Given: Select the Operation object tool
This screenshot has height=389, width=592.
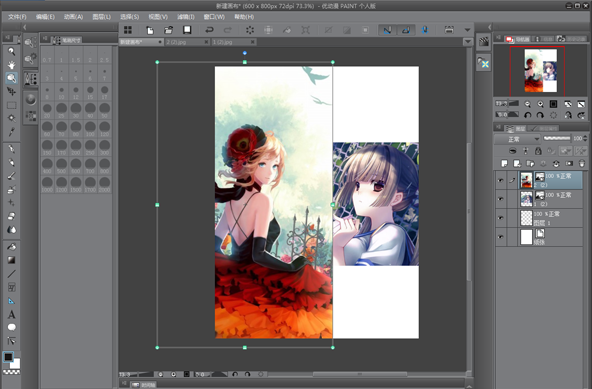Looking at the screenshot, I should click(x=11, y=78).
